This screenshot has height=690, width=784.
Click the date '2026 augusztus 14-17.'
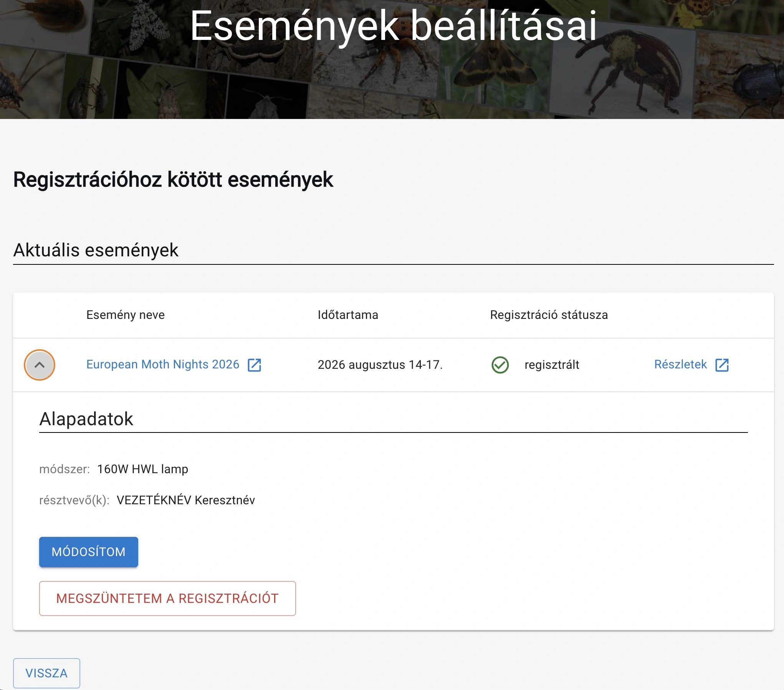[380, 365]
